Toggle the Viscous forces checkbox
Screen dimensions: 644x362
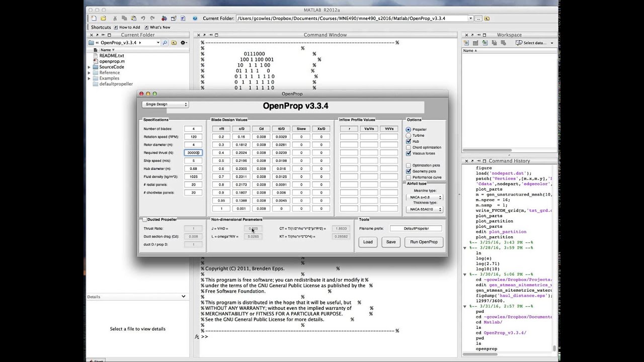409,153
